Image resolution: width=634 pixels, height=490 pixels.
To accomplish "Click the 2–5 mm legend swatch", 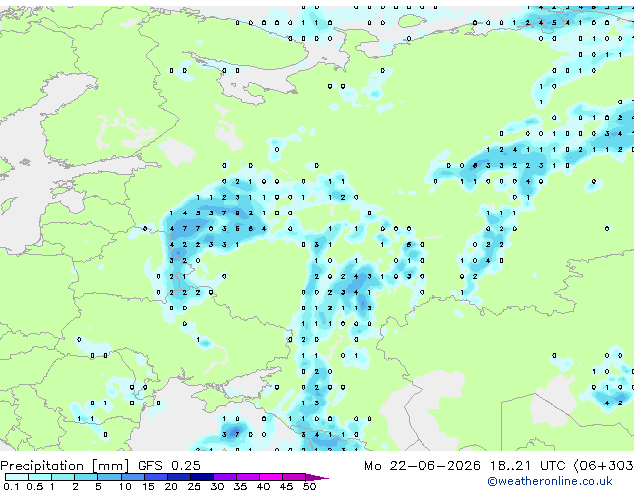I will point(86,477).
